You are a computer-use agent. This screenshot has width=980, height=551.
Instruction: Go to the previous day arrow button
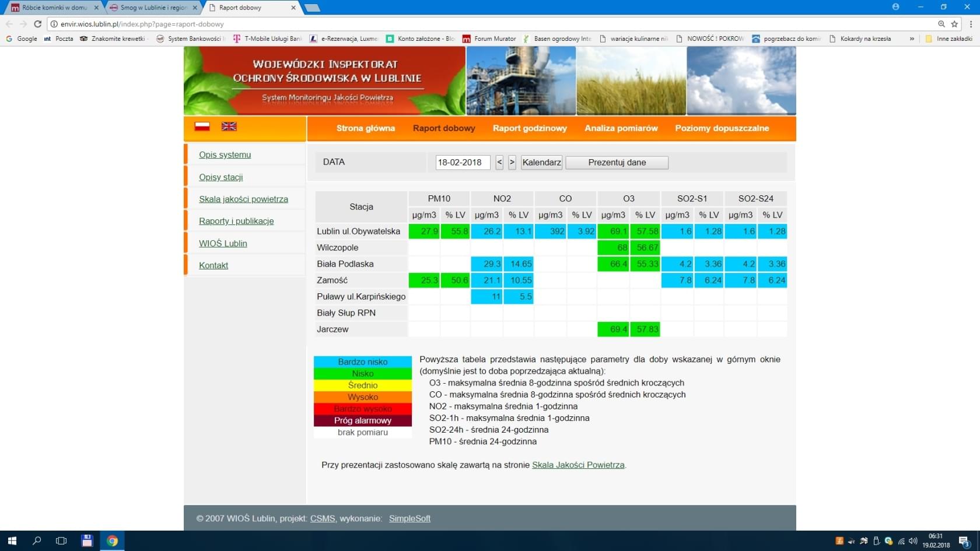coord(499,163)
